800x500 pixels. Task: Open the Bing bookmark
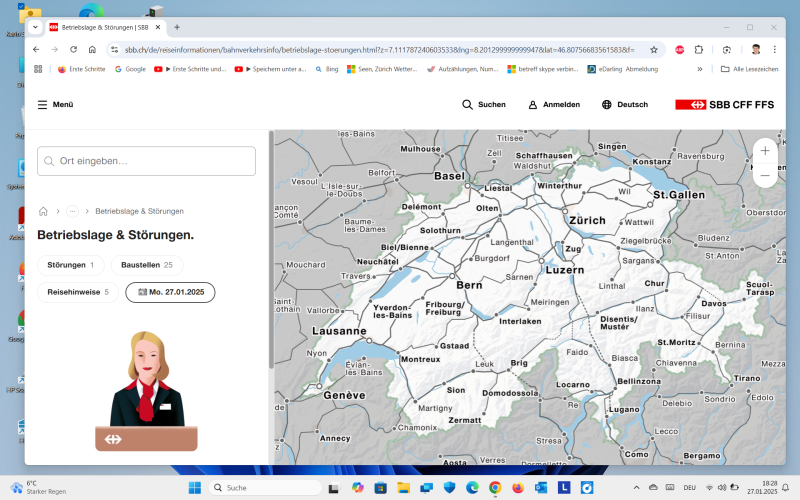327,69
